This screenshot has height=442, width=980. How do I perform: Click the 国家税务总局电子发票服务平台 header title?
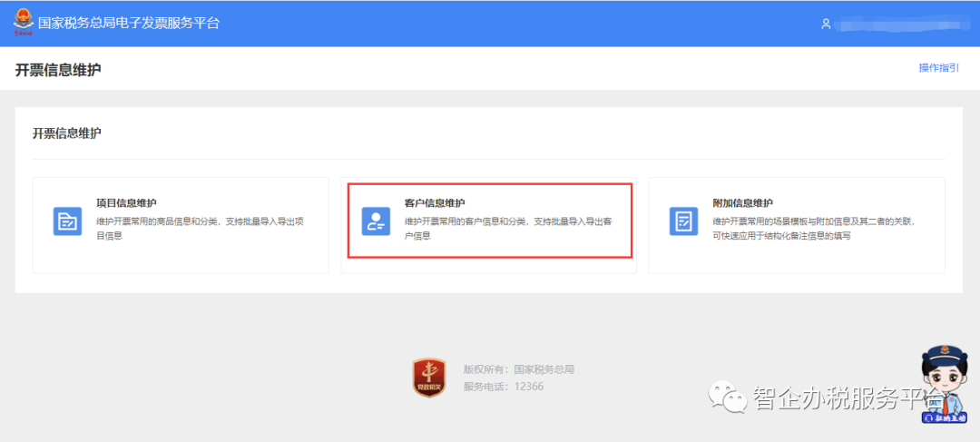coord(130,24)
